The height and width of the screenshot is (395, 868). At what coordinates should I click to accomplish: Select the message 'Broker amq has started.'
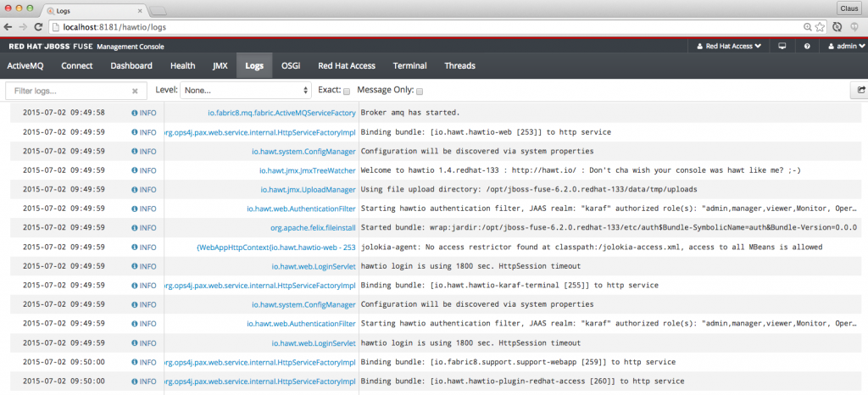pyautogui.click(x=410, y=113)
